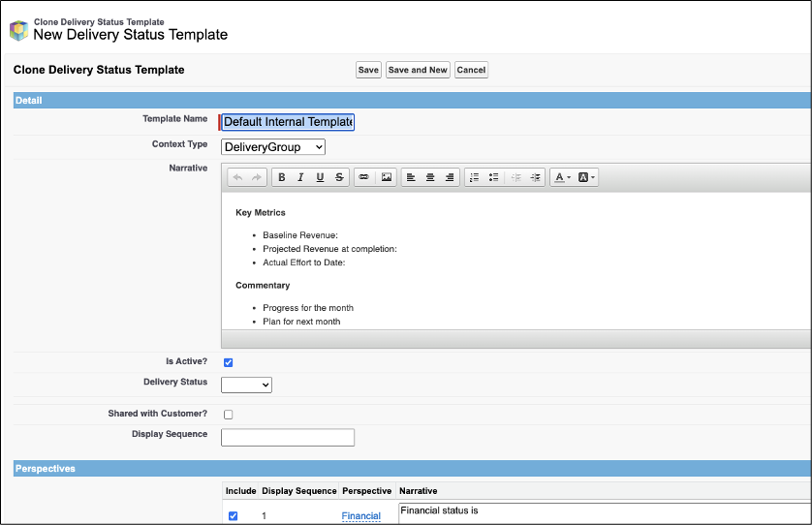The width and height of the screenshot is (812, 525).
Task: Click the 'Commentary' heading in the narrative
Action: coord(263,286)
